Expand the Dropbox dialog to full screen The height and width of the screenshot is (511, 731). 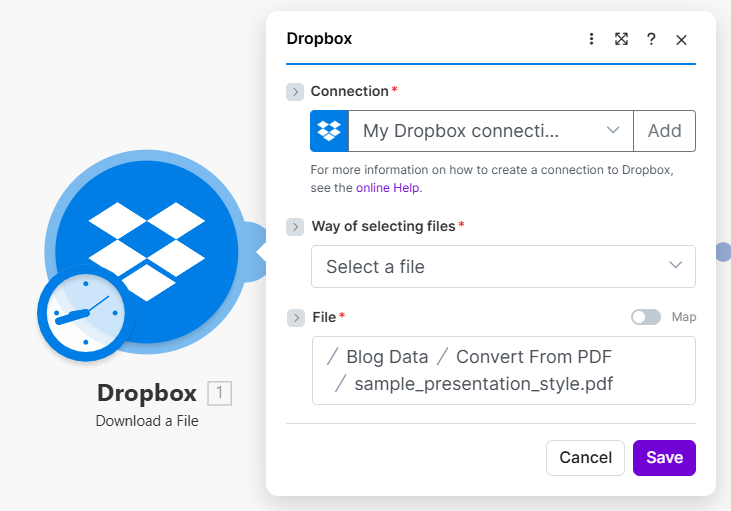[621, 39]
